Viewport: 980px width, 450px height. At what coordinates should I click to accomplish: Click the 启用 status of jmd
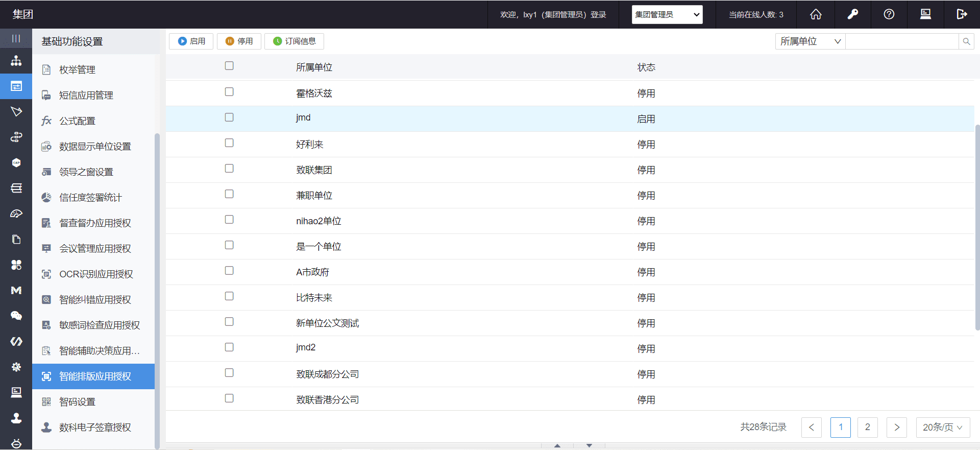[x=646, y=119]
